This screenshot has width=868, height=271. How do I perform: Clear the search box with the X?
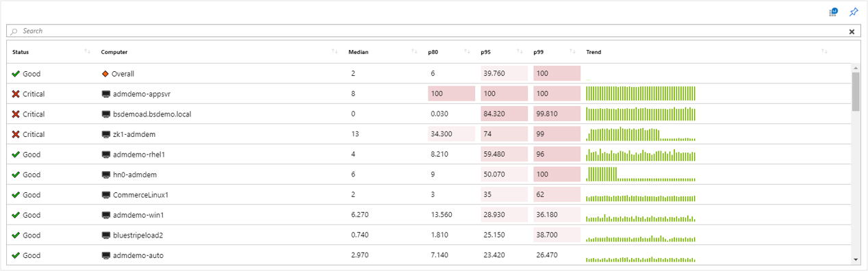(x=852, y=31)
